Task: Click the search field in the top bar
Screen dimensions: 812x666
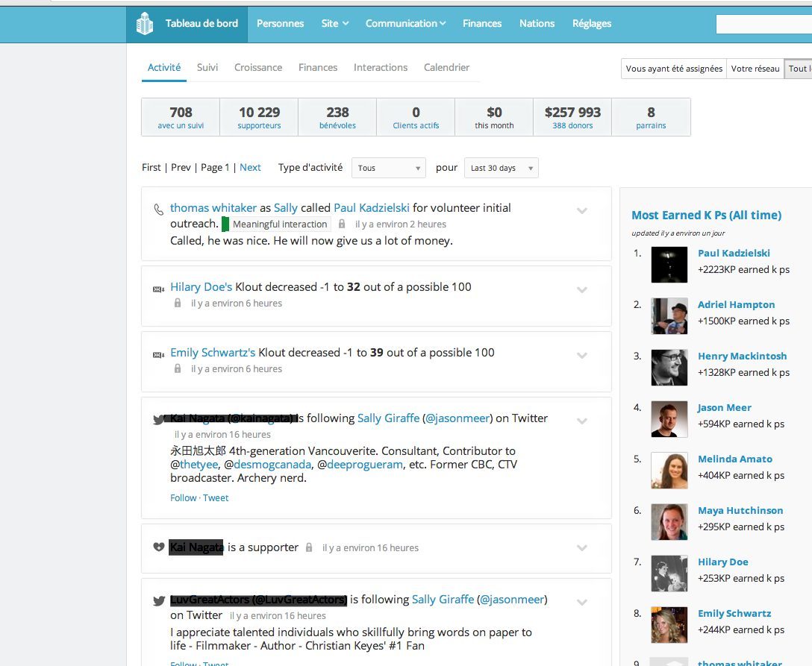Action: (x=763, y=25)
